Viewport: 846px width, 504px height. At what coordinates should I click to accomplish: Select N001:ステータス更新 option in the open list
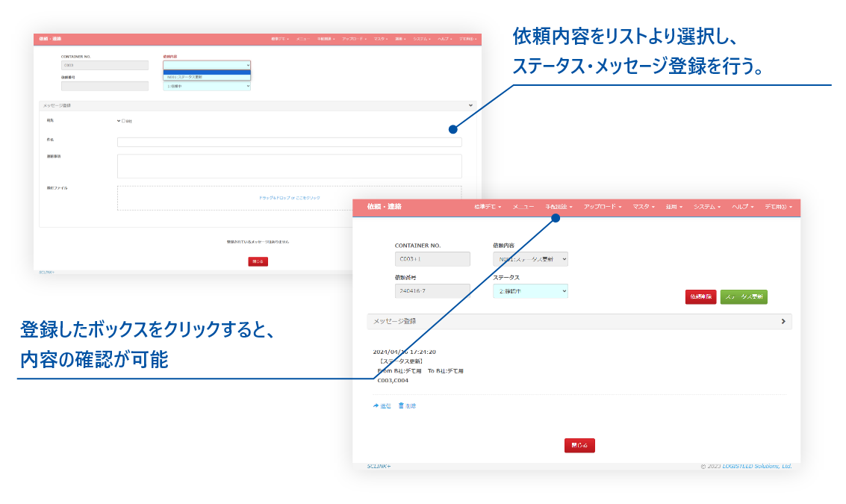[206, 77]
